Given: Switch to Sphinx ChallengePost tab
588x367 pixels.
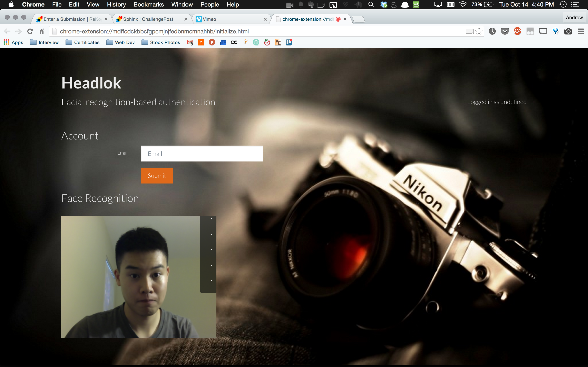Looking at the screenshot, I should pos(148,19).
